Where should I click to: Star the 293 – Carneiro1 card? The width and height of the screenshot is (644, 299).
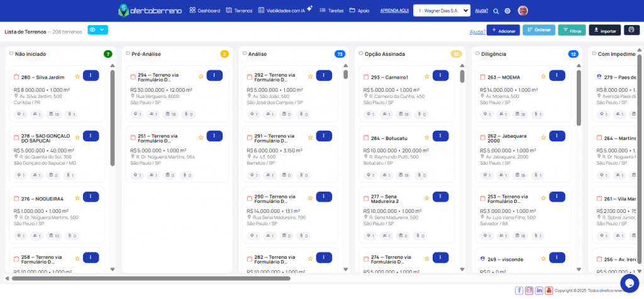click(427, 76)
